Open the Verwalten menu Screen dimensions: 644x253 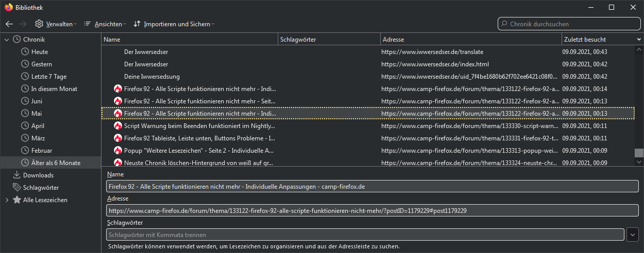[59, 24]
